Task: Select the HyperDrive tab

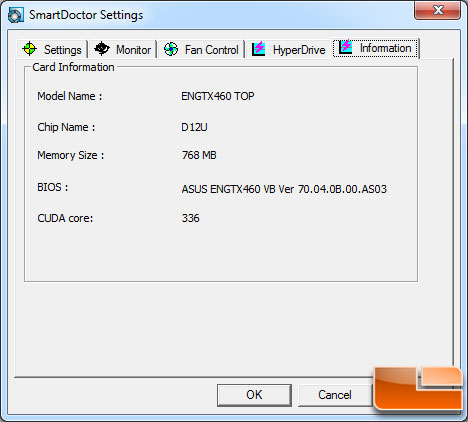Action: point(289,49)
